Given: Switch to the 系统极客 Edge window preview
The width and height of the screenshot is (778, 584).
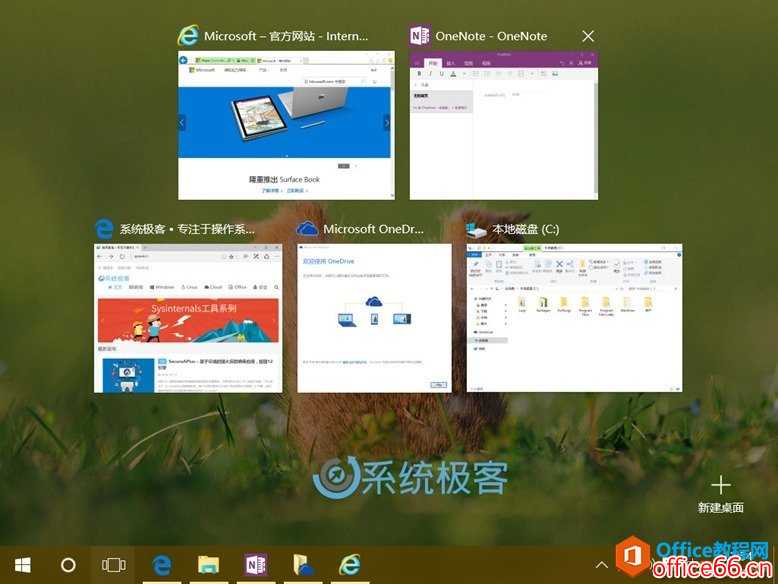Looking at the screenshot, I should coord(175,317).
